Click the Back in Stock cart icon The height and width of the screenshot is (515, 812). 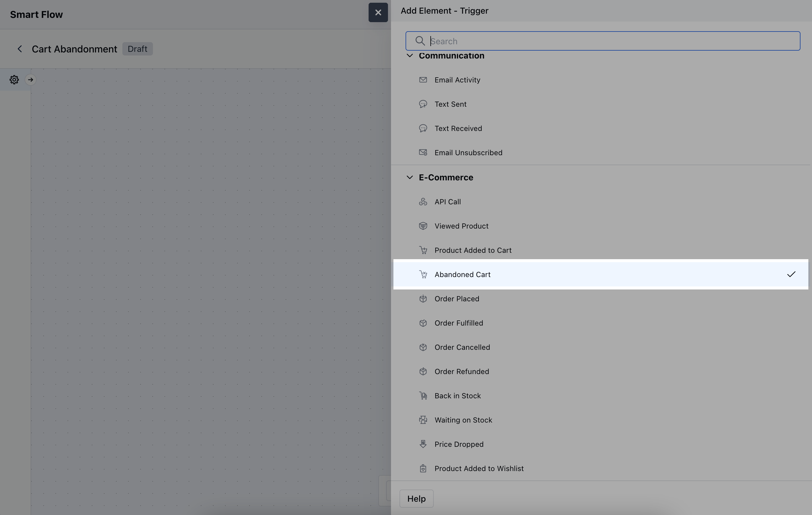[x=423, y=396]
